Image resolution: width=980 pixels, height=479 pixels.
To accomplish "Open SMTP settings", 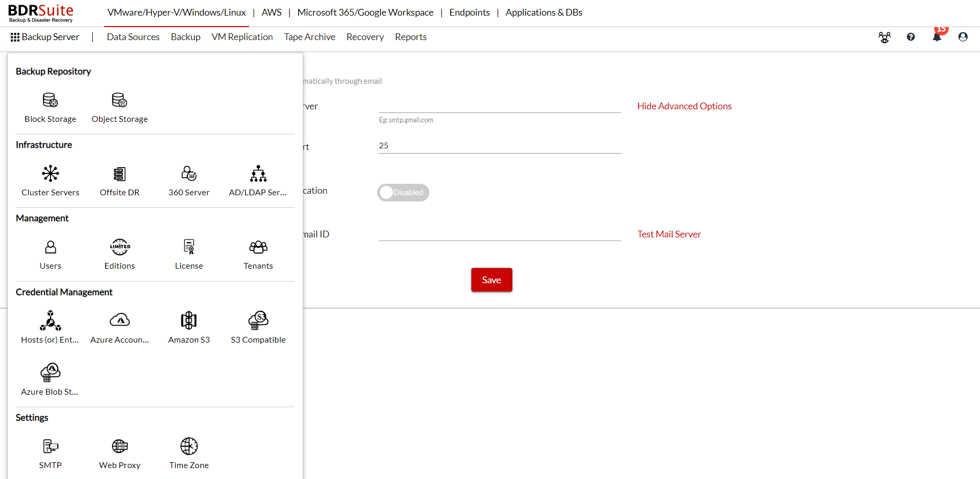I will (51, 454).
